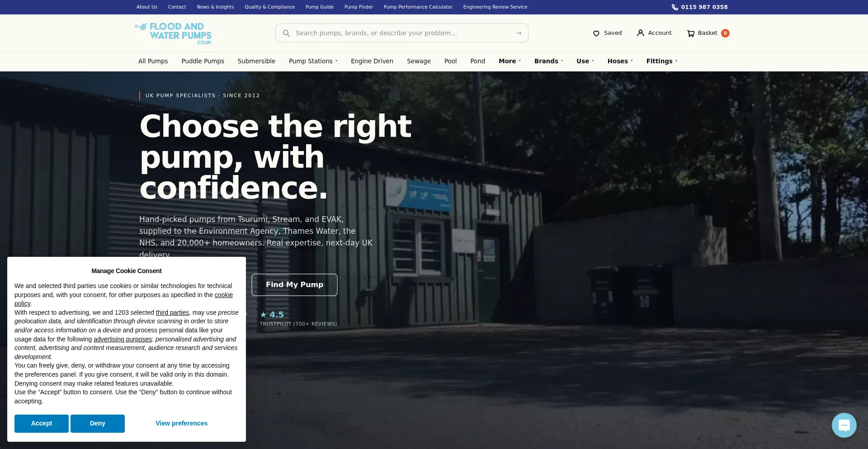Click the Find My Pump button
The height and width of the screenshot is (449, 868).
coord(294,285)
